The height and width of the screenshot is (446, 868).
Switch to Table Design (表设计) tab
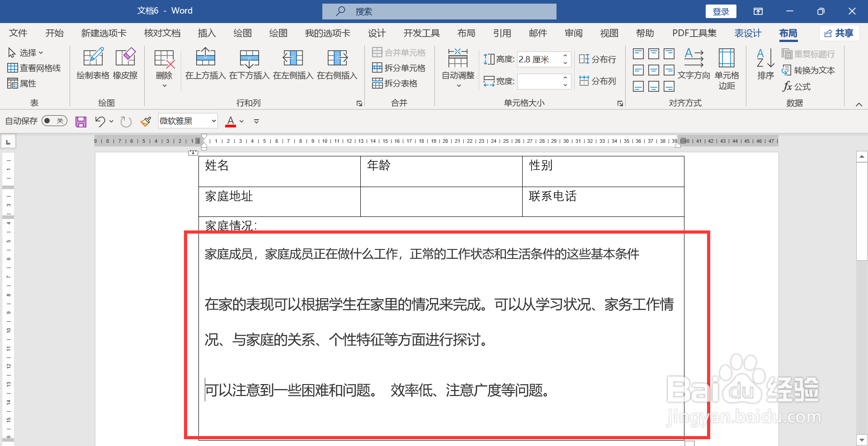click(x=748, y=33)
